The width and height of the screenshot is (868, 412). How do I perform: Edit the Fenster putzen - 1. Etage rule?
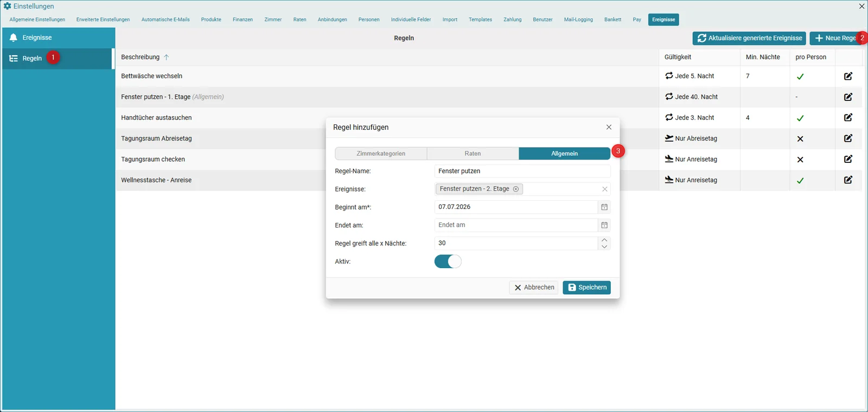click(848, 97)
